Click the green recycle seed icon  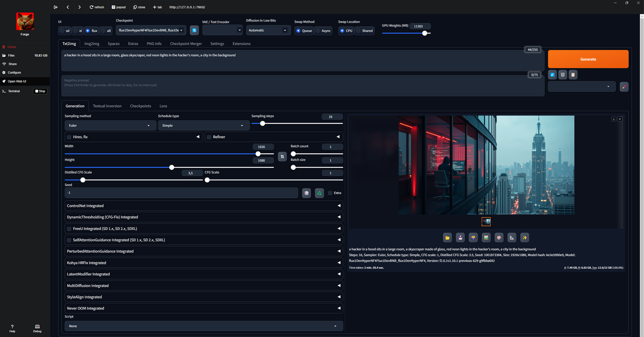[319, 193]
